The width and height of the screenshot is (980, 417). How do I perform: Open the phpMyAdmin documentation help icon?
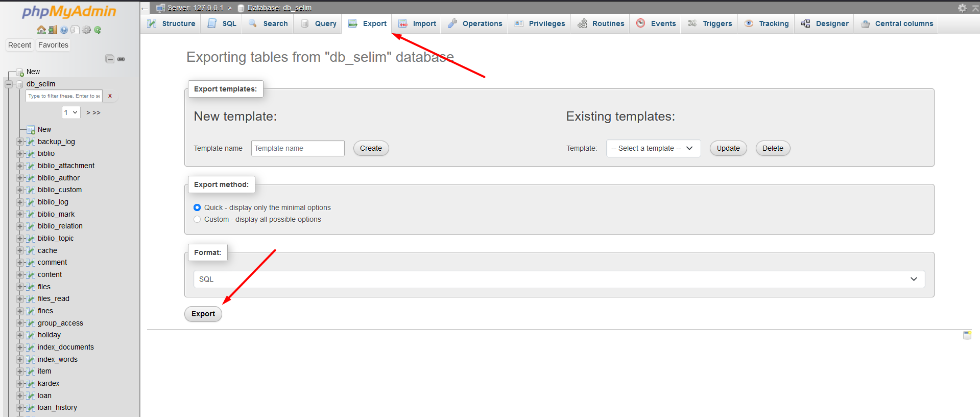64,30
